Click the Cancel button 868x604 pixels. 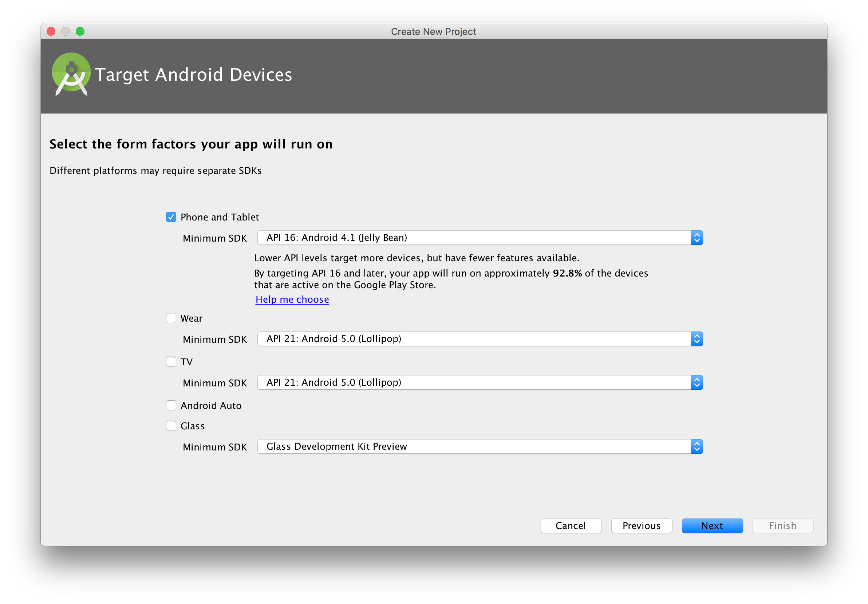pos(571,525)
